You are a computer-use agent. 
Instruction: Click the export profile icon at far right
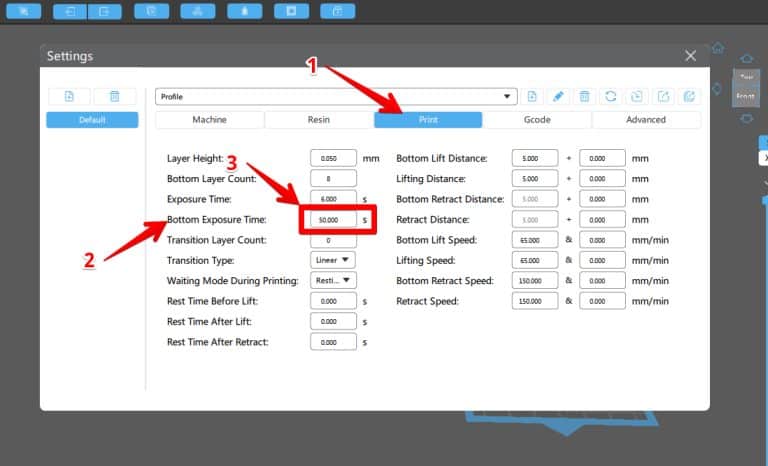[x=689, y=96]
